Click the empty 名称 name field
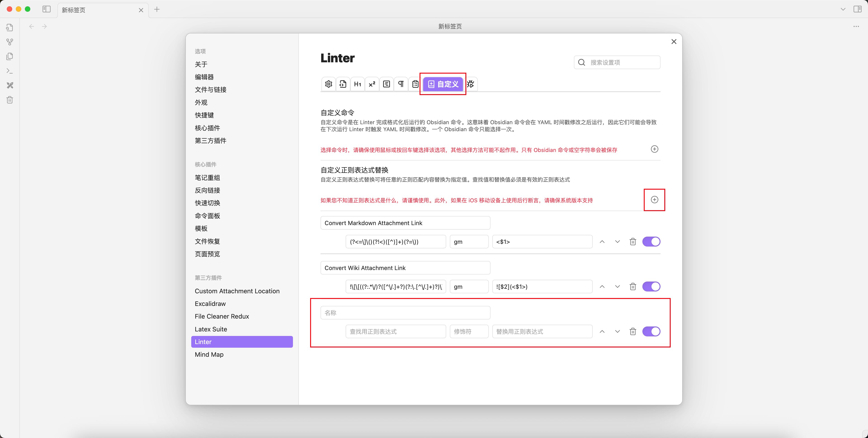This screenshot has height=438, width=868. tap(405, 313)
